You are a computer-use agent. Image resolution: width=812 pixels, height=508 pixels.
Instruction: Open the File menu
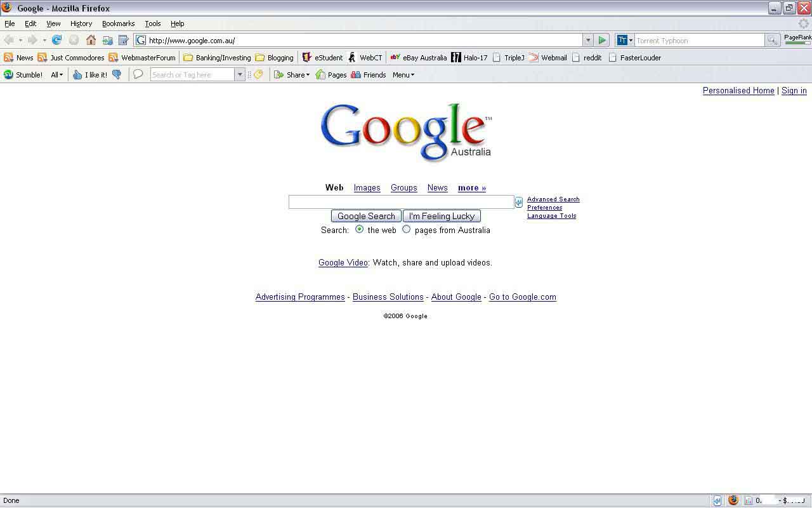[10, 23]
